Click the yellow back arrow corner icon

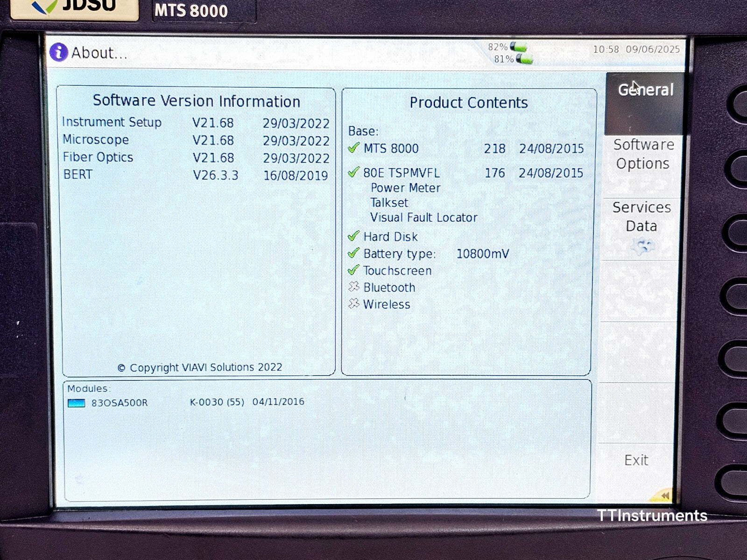(663, 495)
